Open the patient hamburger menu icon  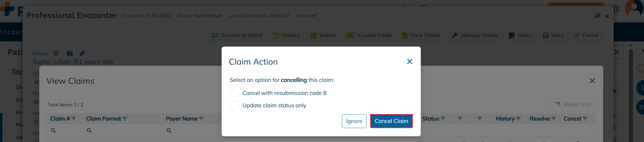click(56, 53)
